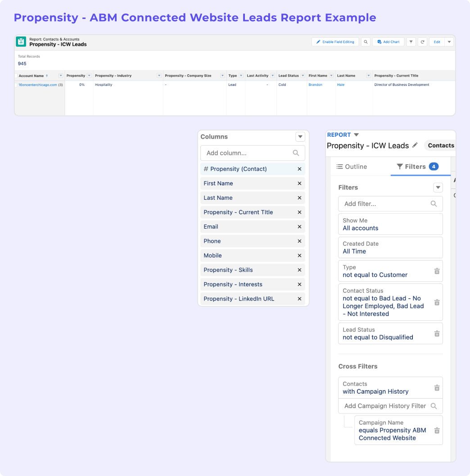Click the Contacts pill next to report title
The image size is (470, 476).
(440, 145)
